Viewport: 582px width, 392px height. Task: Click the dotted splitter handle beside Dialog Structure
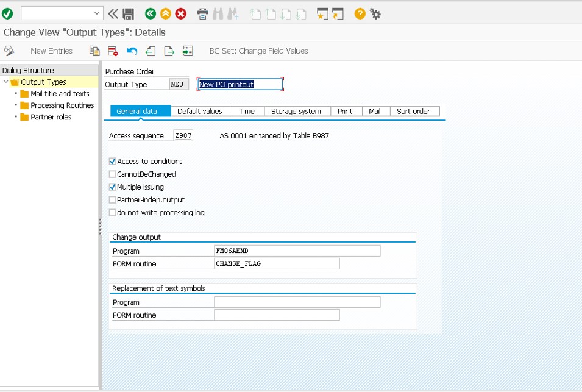pyautogui.click(x=100, y=226)
